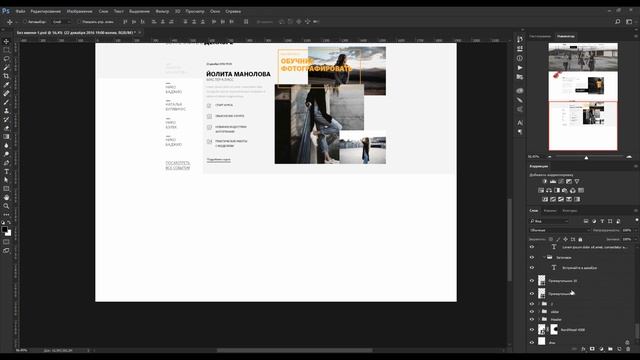
Task: Select the Clone Stamp tool
Action: [6, 111]
